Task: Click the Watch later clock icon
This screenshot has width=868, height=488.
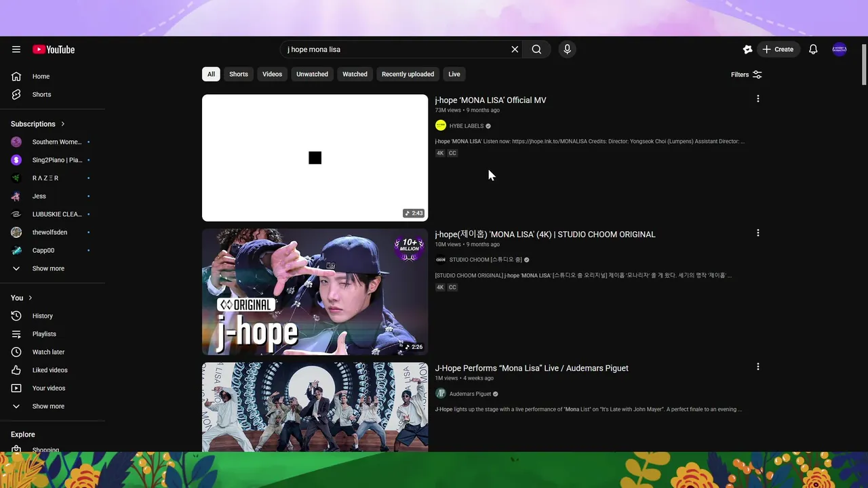Action: 16,352
